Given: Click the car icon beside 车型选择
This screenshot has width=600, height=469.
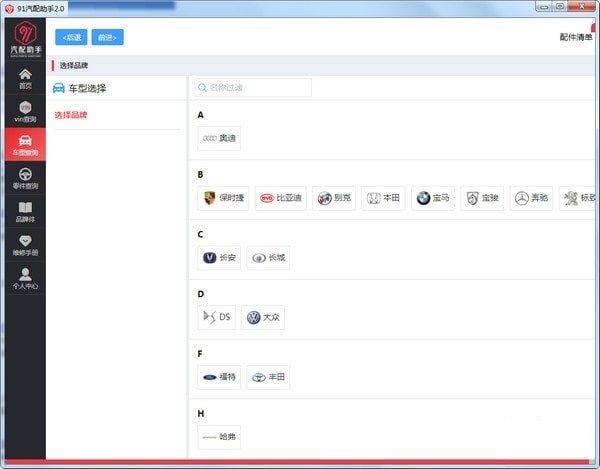Looking at the screenshot, I should pyautogui.click(x=59, y=88).
